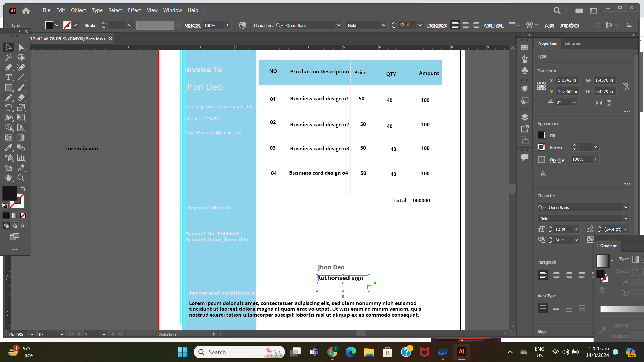Select the Direct Selection tool
The height and width of the screenshot is (362, 644).
click(21, 47)
